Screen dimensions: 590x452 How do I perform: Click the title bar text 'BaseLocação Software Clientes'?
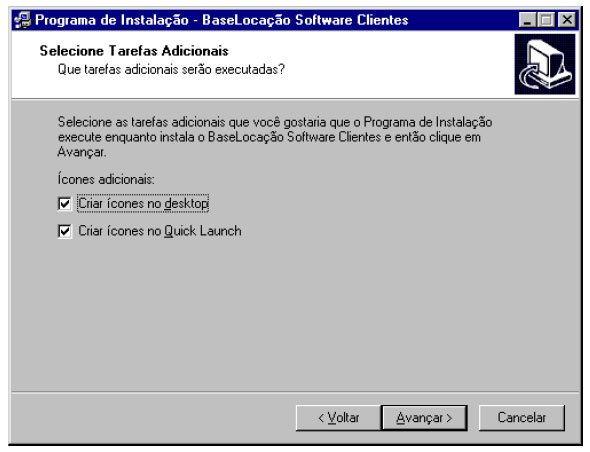305,20
